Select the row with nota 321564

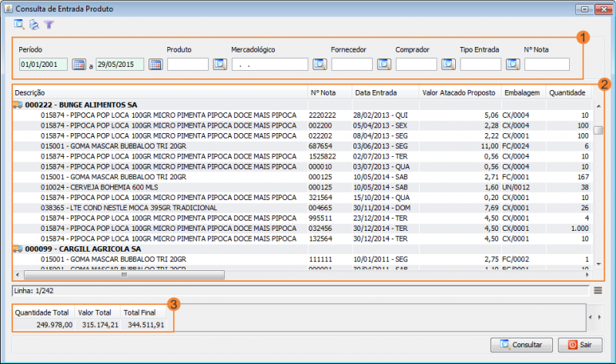click(302, 198)
